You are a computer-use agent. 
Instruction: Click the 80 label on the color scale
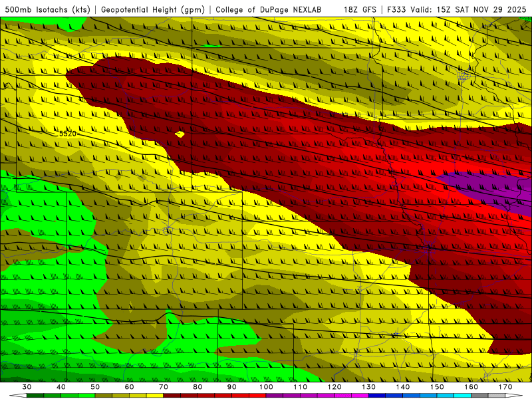pos(198,387)
